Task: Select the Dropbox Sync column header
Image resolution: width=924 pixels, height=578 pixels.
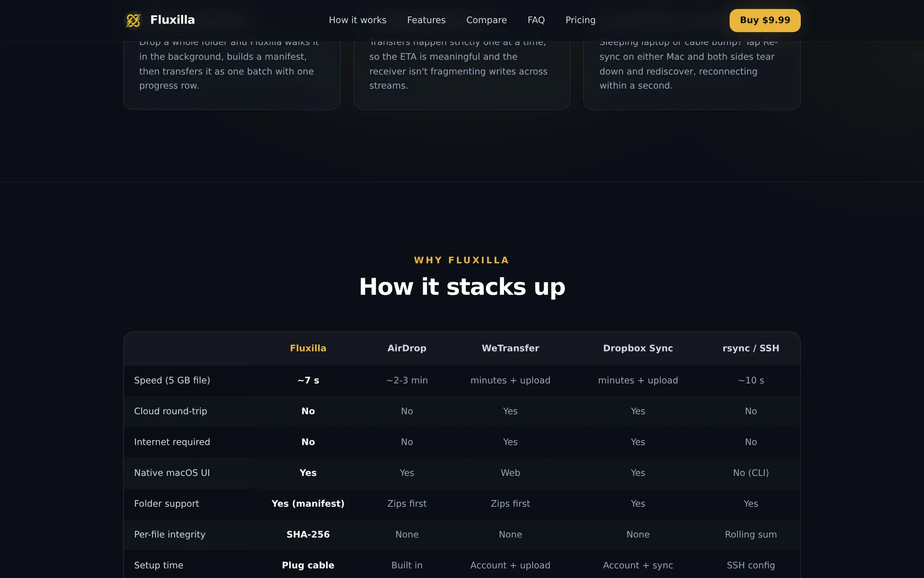Action: 638,348
